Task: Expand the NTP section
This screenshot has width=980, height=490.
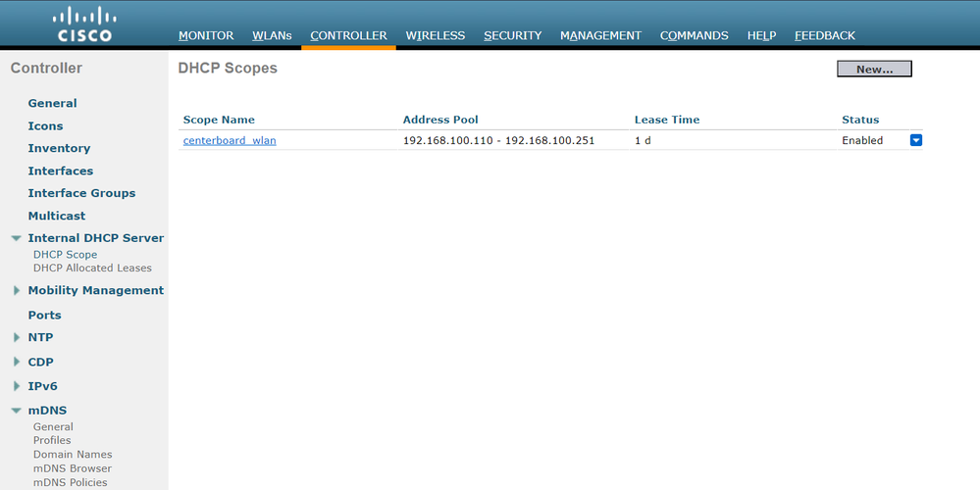Action: pyautogui.click(x=17, y=337)
